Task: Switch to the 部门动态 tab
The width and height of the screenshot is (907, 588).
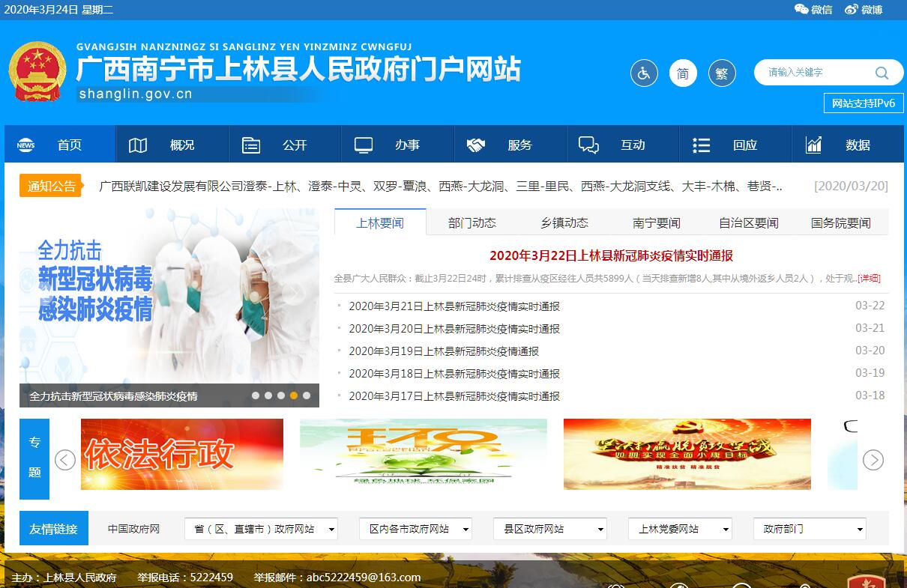Action: coord(471,222)
